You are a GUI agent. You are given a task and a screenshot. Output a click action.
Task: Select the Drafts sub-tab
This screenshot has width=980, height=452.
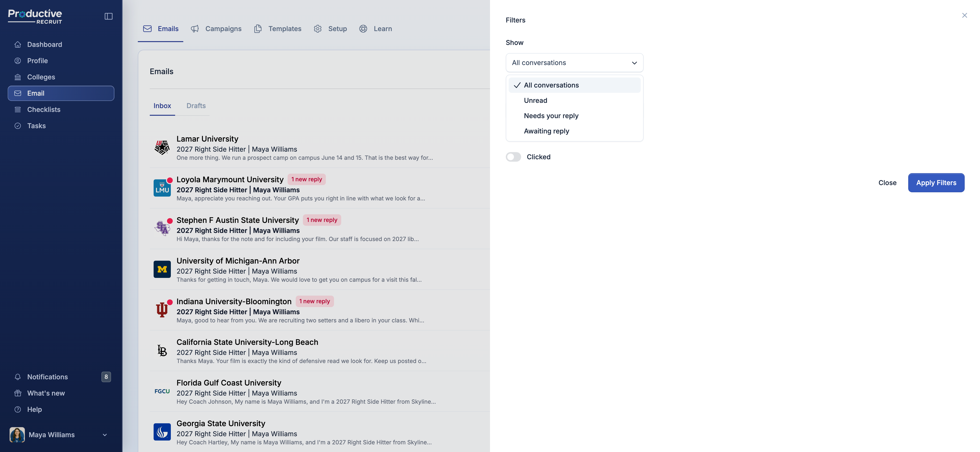tap(196, 106)
